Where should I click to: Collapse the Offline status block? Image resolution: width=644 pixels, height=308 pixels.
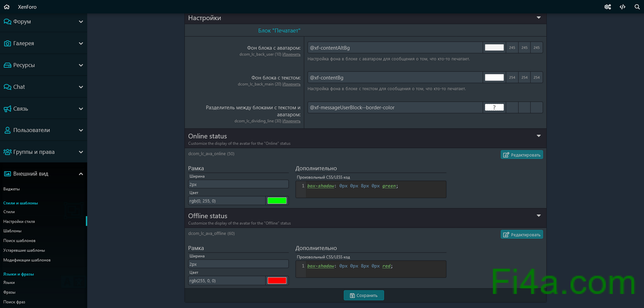(538, 216)
